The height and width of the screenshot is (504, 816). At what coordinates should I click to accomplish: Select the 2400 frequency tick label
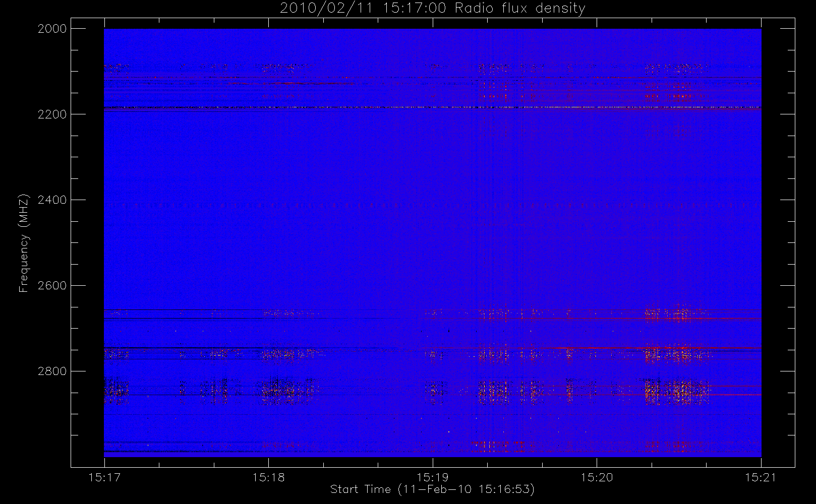click(52, 200)
